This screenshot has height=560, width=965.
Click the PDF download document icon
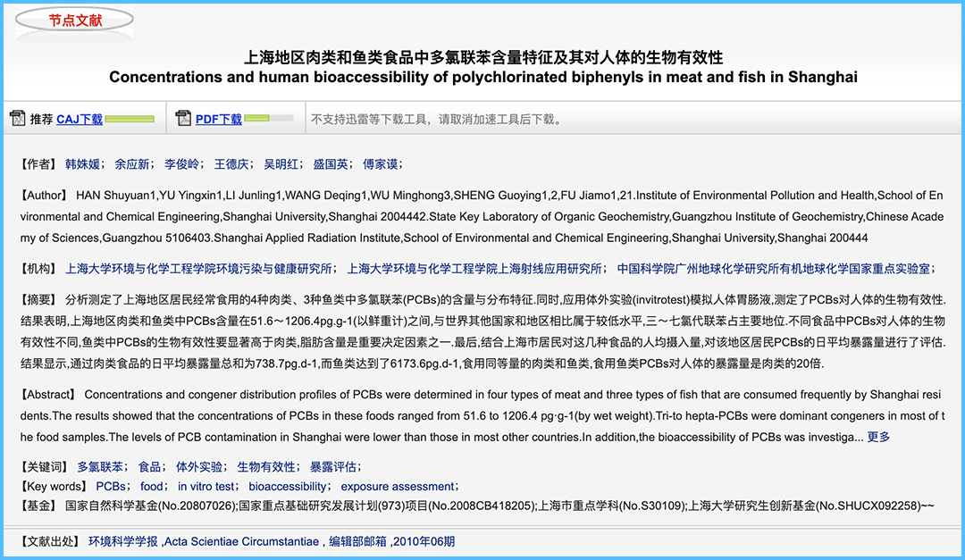(x=183, y=118)
